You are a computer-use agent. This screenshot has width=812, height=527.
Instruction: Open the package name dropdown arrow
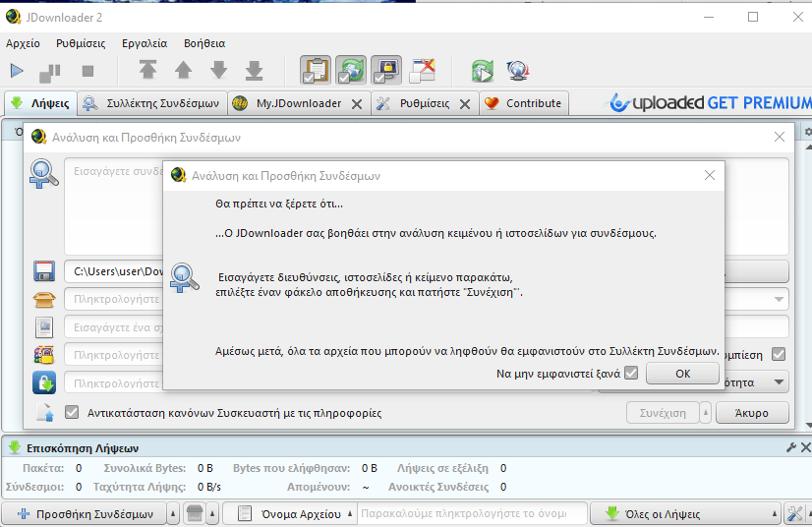pos(779,299)
